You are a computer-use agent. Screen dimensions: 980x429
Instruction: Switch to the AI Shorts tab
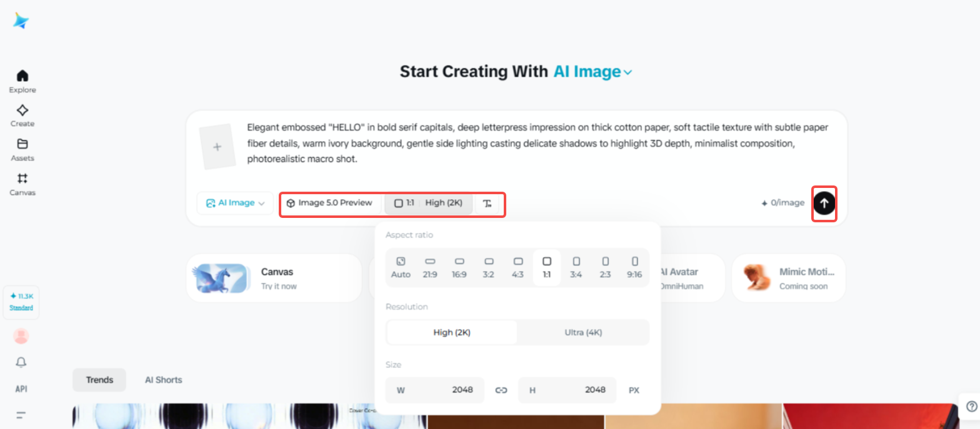click(x=163, y=380)
